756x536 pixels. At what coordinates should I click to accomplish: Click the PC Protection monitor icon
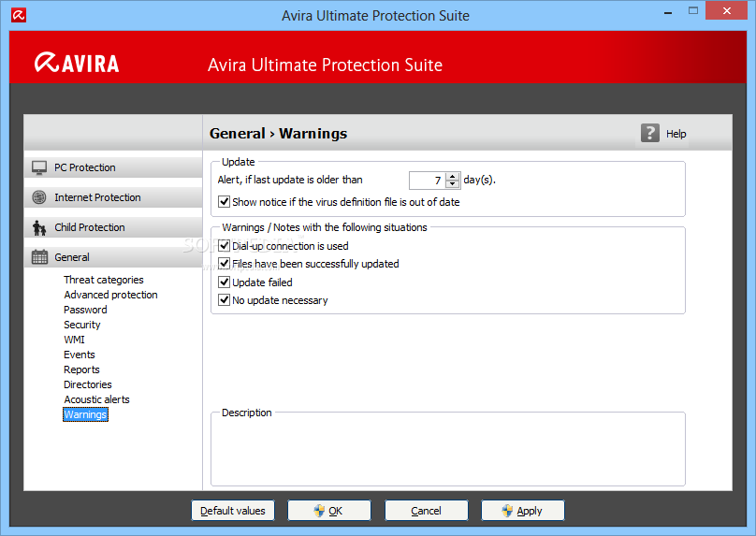click(x=39, y=167)
